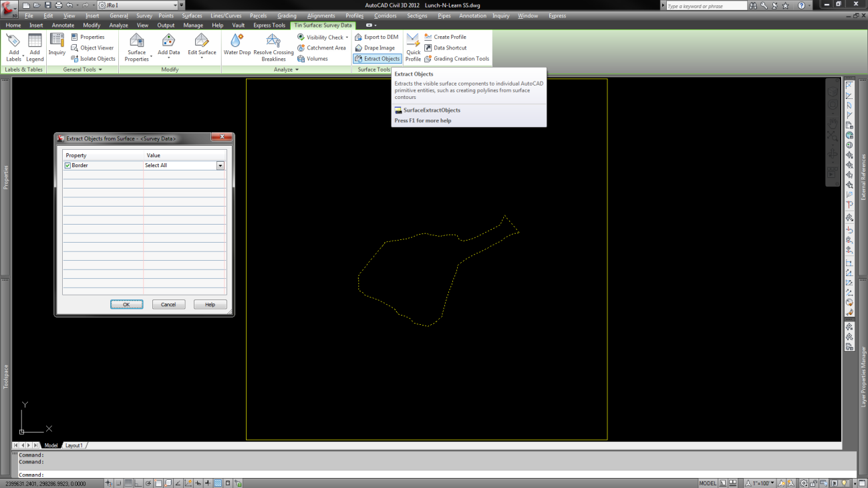This screenshot has height=488, width=868.
Task: Click Catchment Area tool
Action: click(x=321, y=47)
